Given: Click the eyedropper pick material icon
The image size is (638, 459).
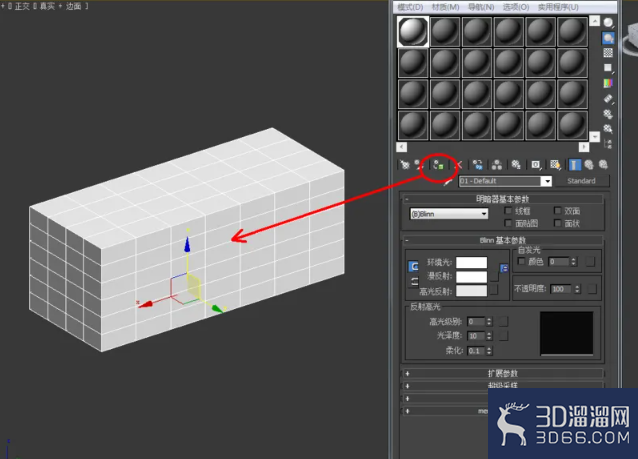Looking at the screenshot, I should pyautogui.click(x=448, y=182).
